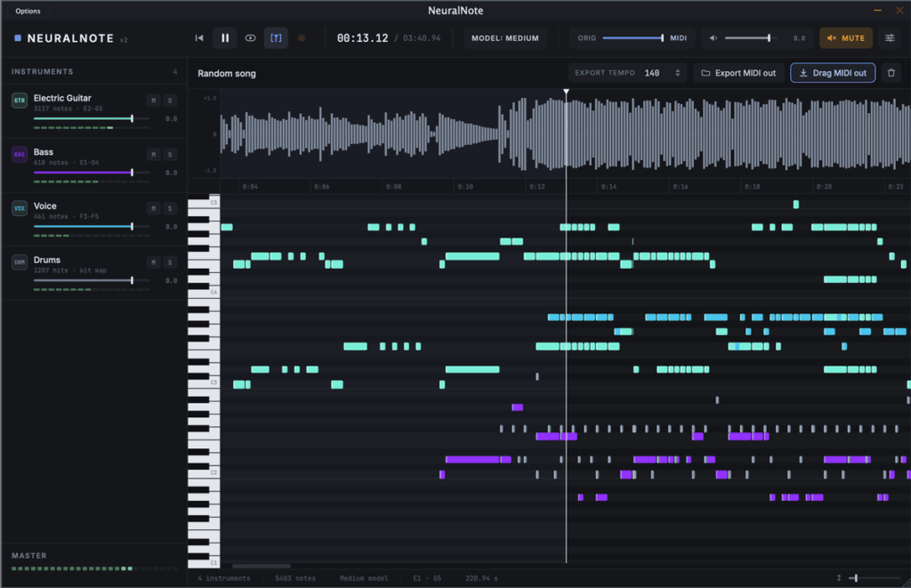Click the DRM Drums instrument icon

[20, 262]
